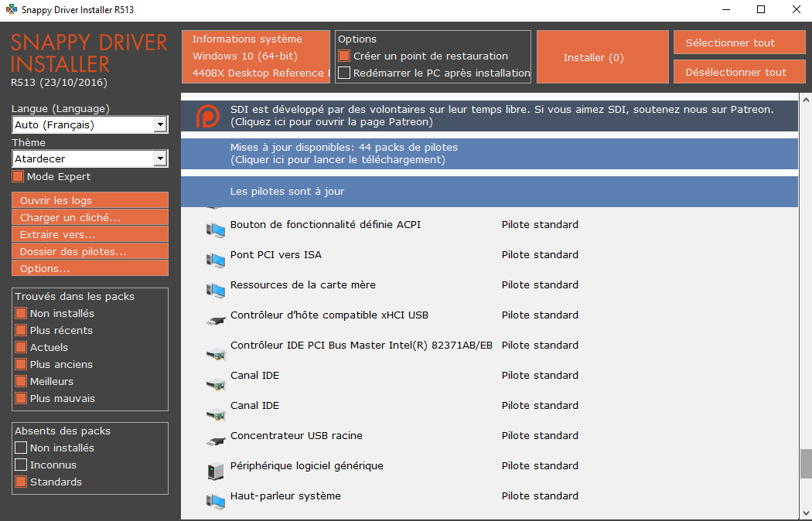
Task: Toggle Plus récents filter checkbox
Action: 21,330
